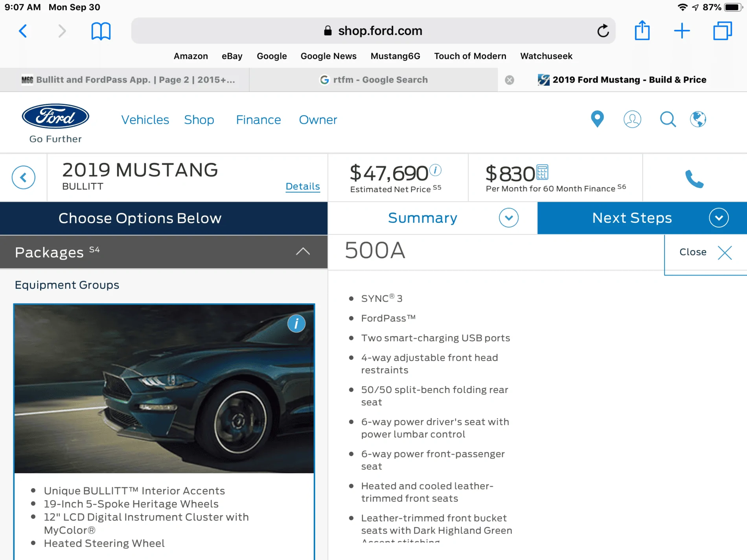Viewport: 747px width, 560px height.
Task: Open the Ford site search icon
Action: tap(668, 119)
